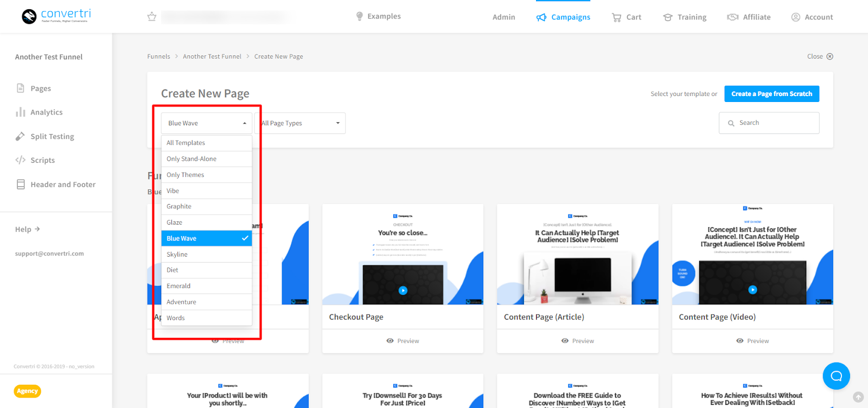
Task: Open Analytics in the sidebar
Action: (x=46, y=112)
